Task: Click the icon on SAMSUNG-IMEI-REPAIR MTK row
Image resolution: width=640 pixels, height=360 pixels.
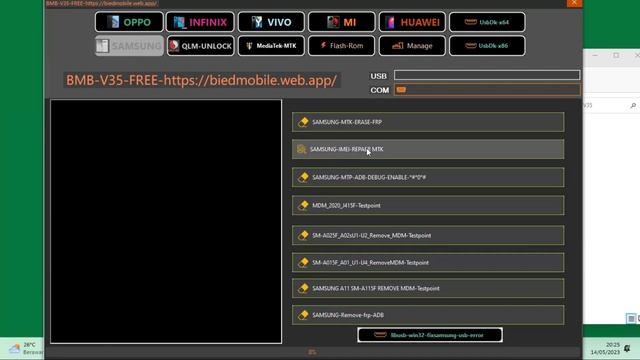Action: pos(301,149)
